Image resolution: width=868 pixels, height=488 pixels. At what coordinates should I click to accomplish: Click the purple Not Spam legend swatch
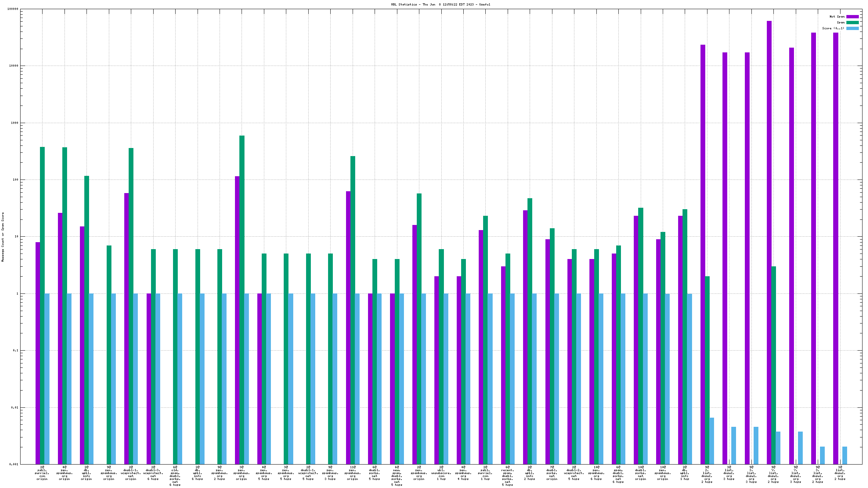point(852,16)
